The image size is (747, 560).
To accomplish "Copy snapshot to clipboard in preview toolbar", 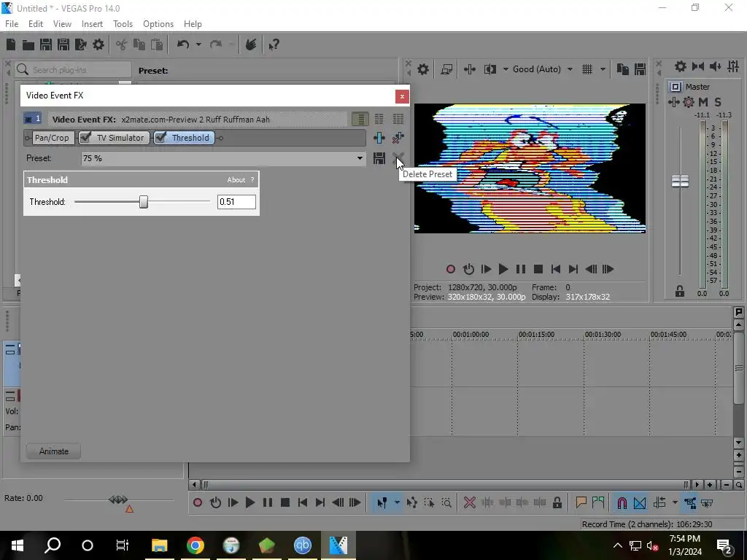I will click(x=623, y=69).
